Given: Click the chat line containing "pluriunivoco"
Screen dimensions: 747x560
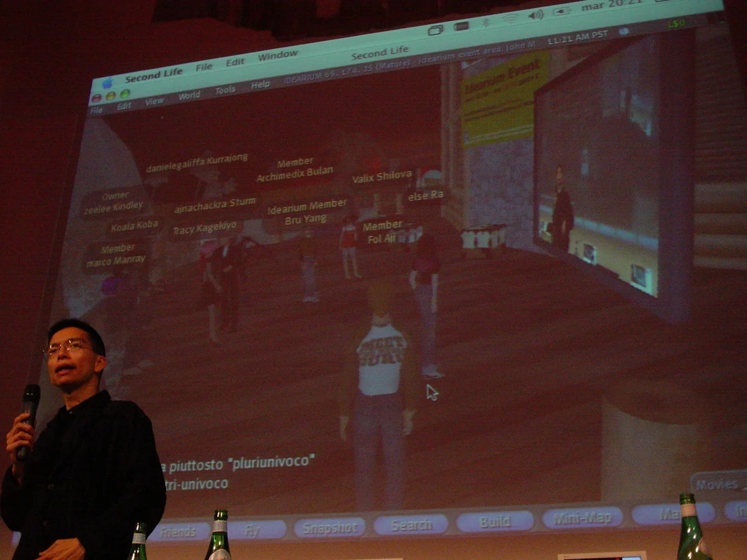Looking at the screenshot, I should [x=238, y=464].
